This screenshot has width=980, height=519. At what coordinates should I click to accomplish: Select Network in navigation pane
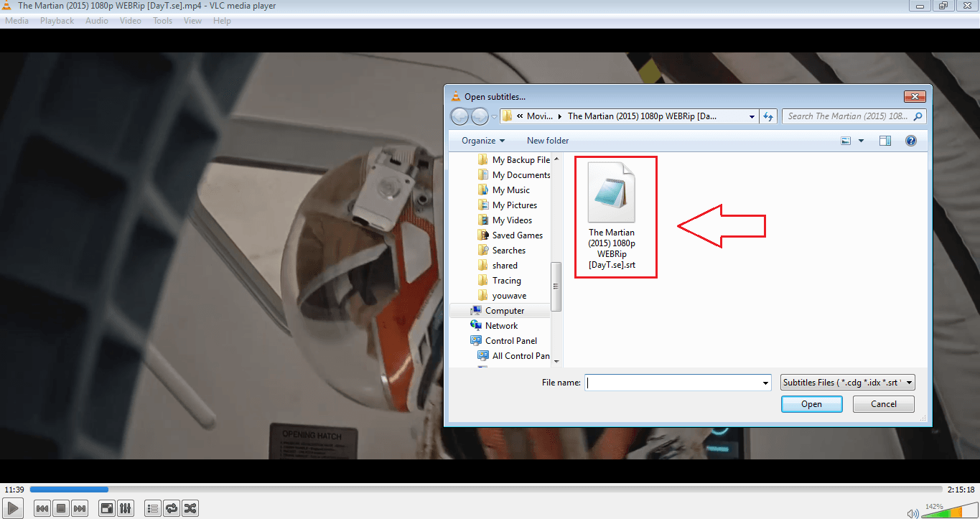[x=494, y=326]
